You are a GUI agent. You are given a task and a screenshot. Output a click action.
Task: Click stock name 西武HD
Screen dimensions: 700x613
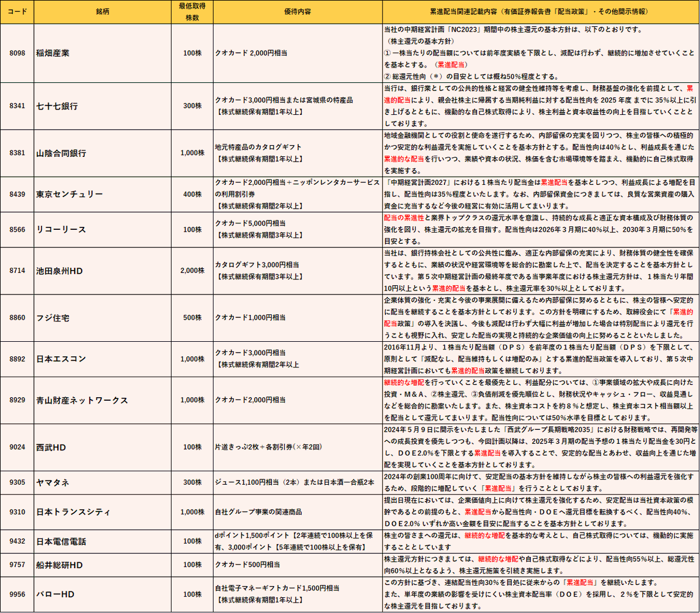pos(51,447)
